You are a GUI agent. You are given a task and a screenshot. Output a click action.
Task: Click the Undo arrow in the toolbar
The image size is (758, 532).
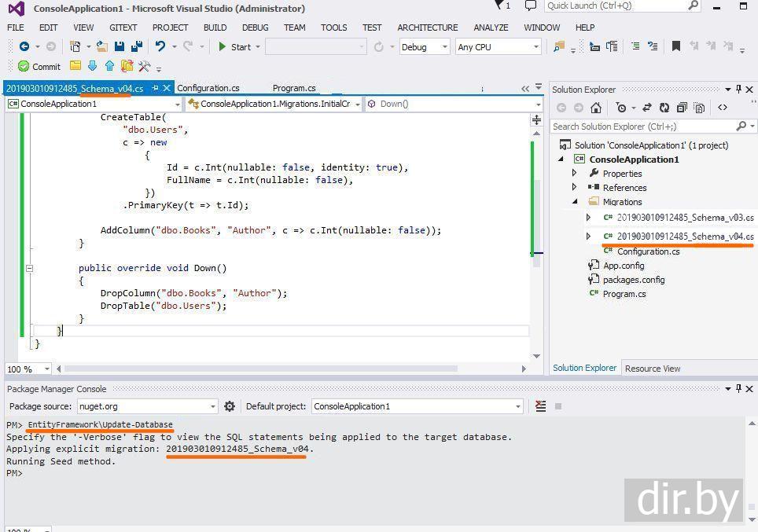click(x=160, y=46)
